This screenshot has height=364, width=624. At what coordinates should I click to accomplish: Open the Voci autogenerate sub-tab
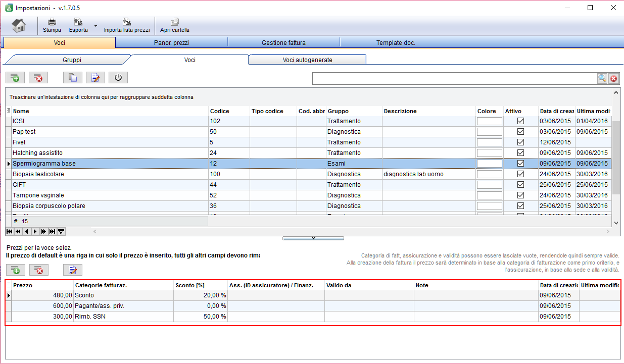(x=307, y=60)
